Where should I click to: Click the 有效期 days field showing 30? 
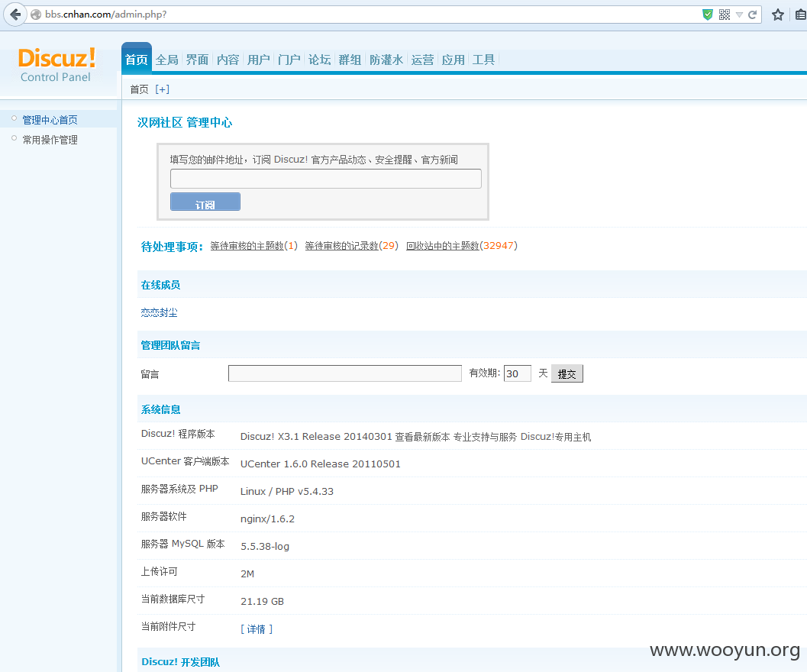click(x=517, y=373)
